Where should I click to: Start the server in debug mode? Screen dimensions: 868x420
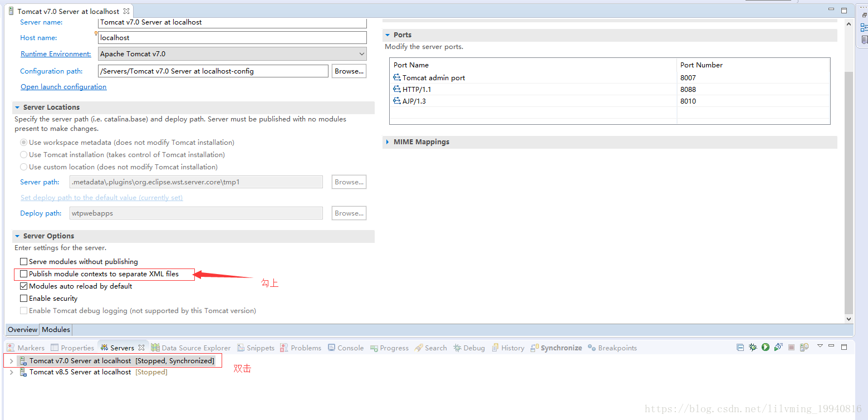[753, 347]
